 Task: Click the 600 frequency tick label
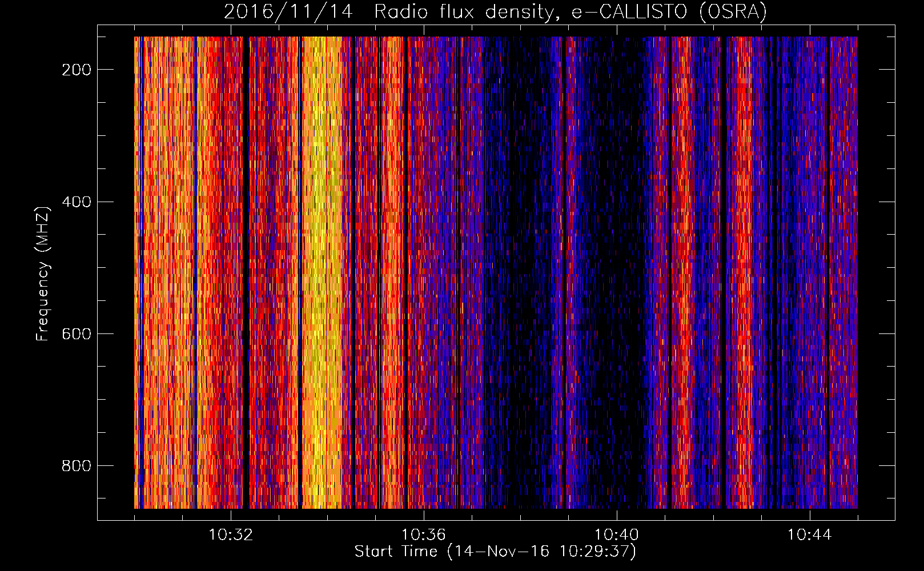76,334
